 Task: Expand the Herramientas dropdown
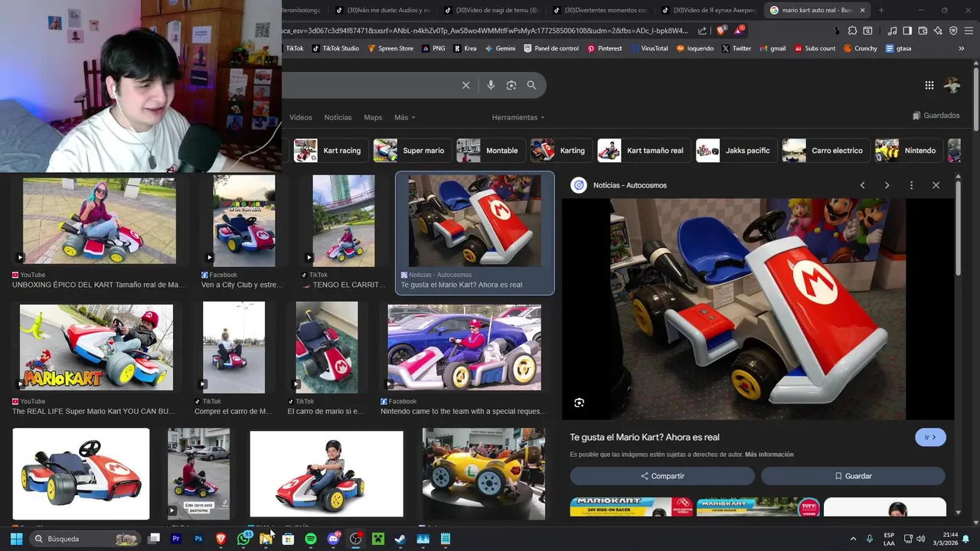click(x=518, y=117)
